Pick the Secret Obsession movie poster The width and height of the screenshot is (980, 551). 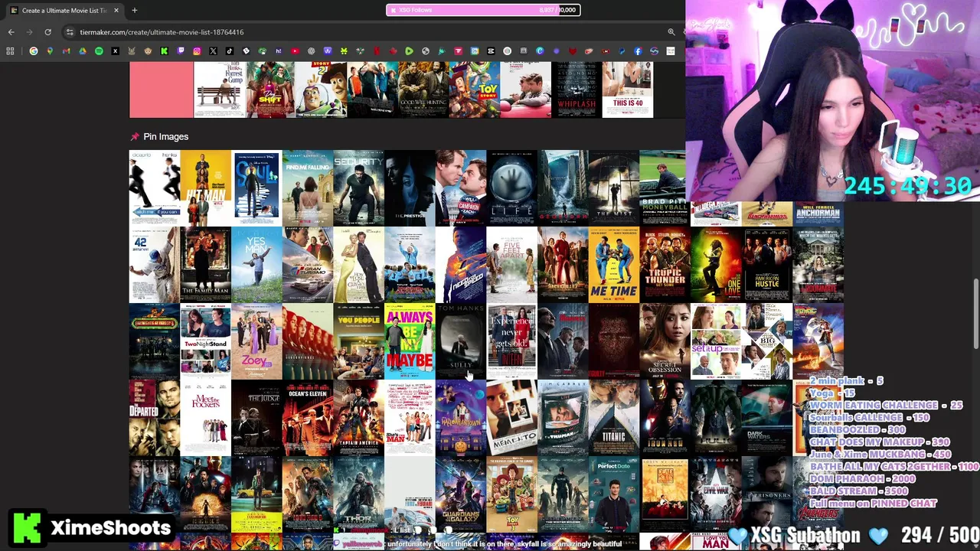pyautogui.click(x=665, y=341)
